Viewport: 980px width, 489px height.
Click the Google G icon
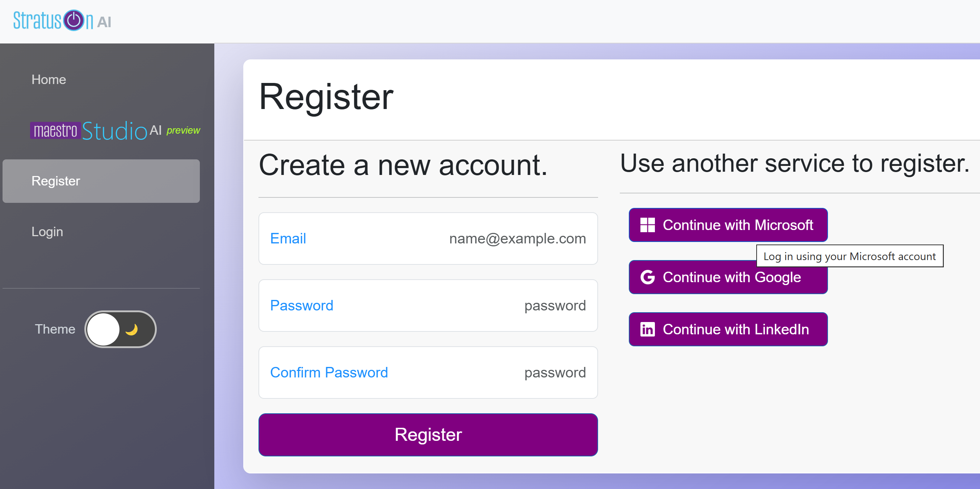click(647, 277)
